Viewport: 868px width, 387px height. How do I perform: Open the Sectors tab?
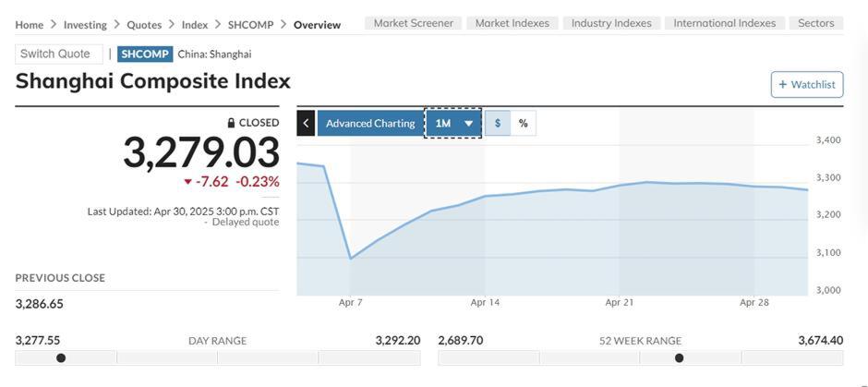pos(815,23)
